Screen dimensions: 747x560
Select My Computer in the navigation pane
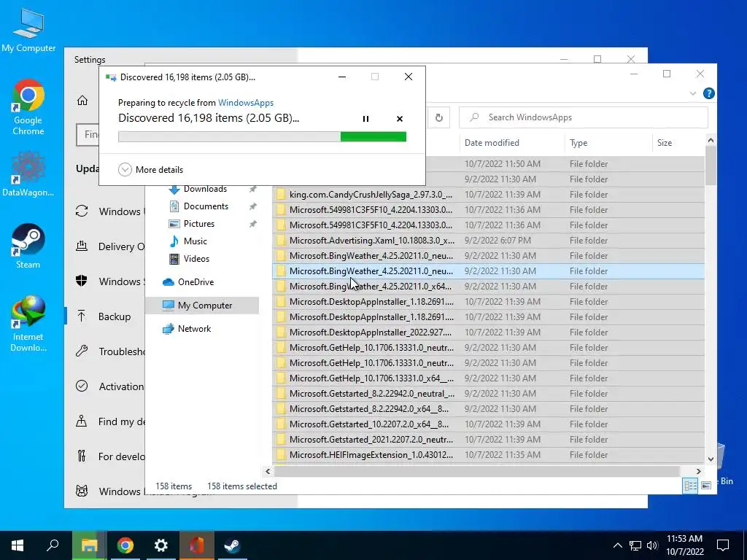(x=205, y=306)
